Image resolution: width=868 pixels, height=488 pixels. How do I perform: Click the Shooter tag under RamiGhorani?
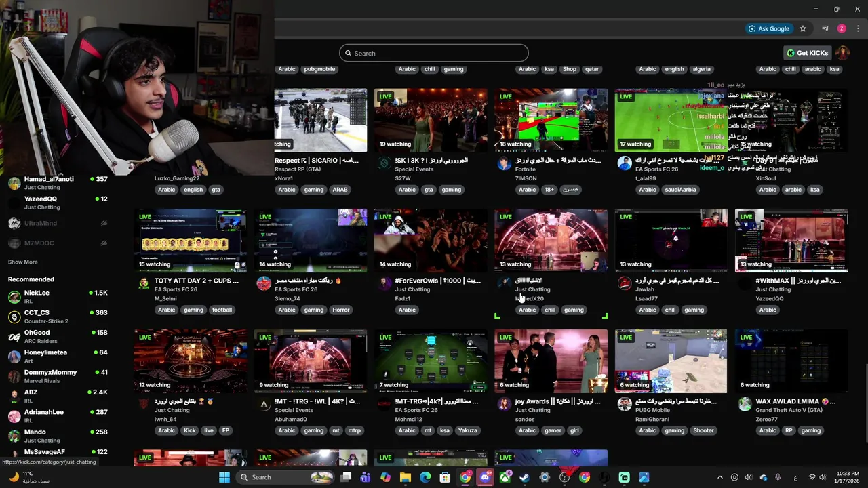703,430
